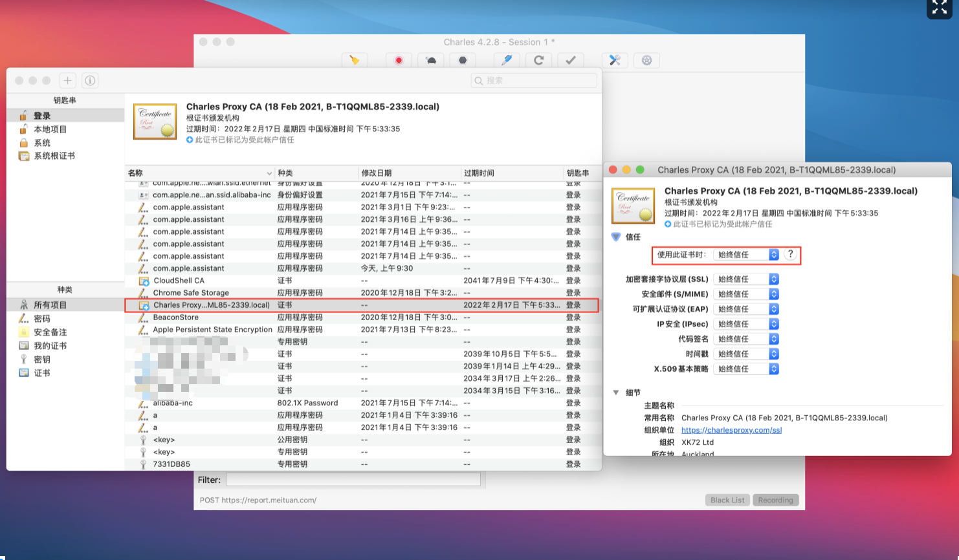Click the broom clear-session icon in Charles
This screenshot has height=560, width=959.
355,60
